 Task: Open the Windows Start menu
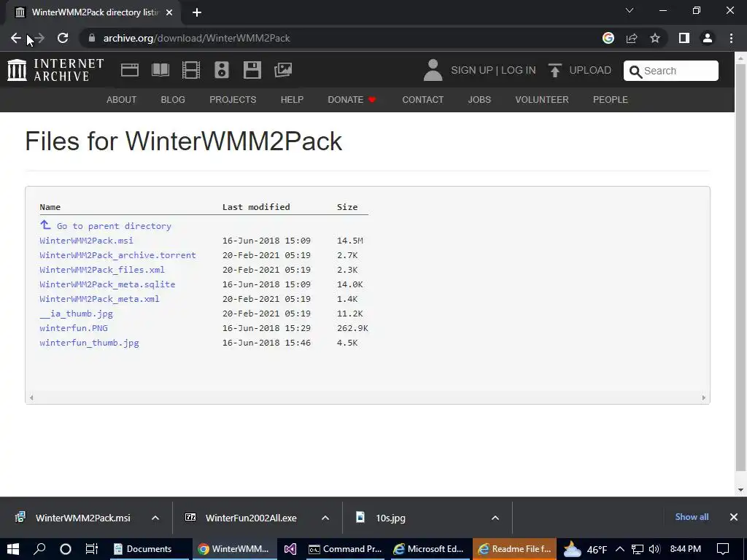point(13,549)
